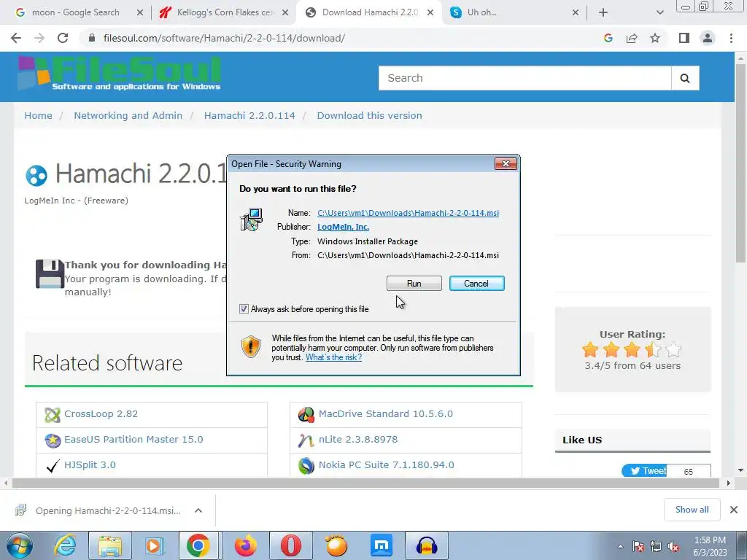This screenshot has height=560, width=747.
Task: Click the FileSoul logo
Action: 119,74
